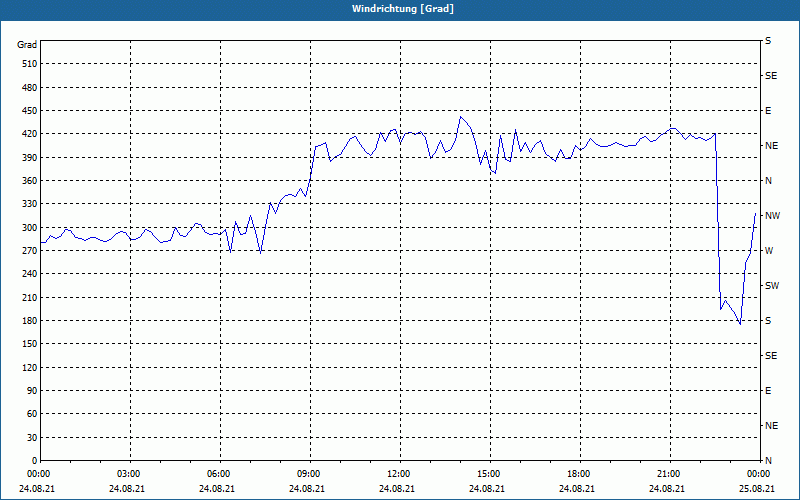Screen dimensions: 800x500
Task: Select the 18:00 time axis label
Action: click(x=579, y=474)
